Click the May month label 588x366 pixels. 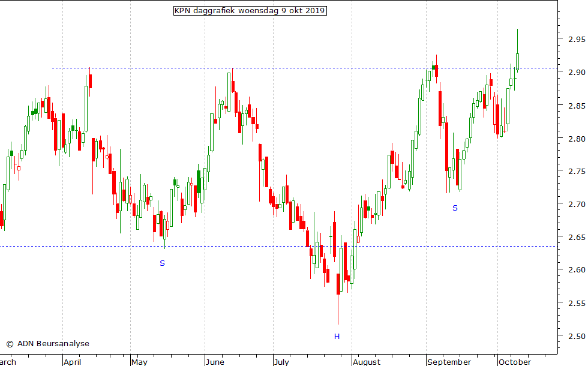click(x=139, y=362)
